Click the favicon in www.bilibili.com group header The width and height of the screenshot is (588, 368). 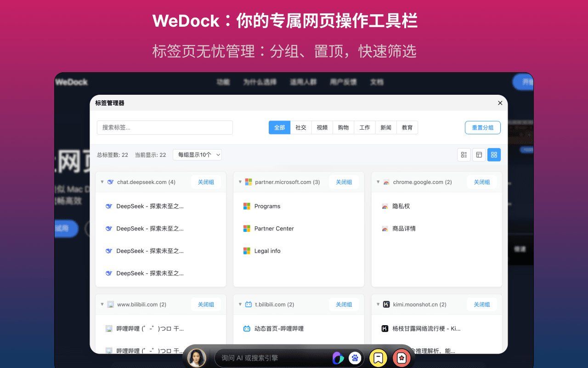(110, 305)
